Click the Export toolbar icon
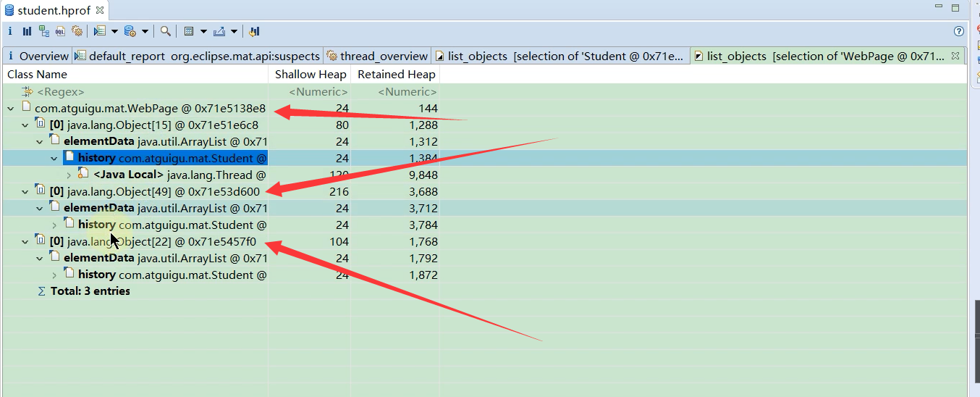This screenshot has width=980, height=397. (x=219, y=31)
